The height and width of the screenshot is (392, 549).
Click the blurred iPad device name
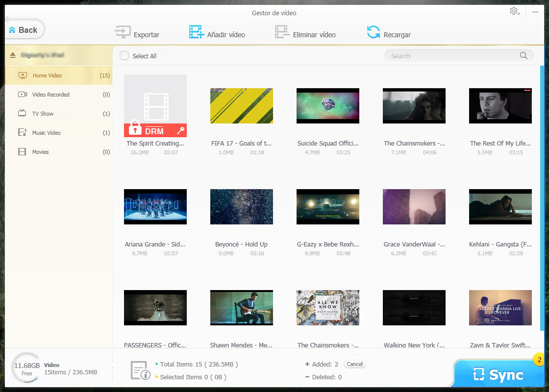[42, 55]
